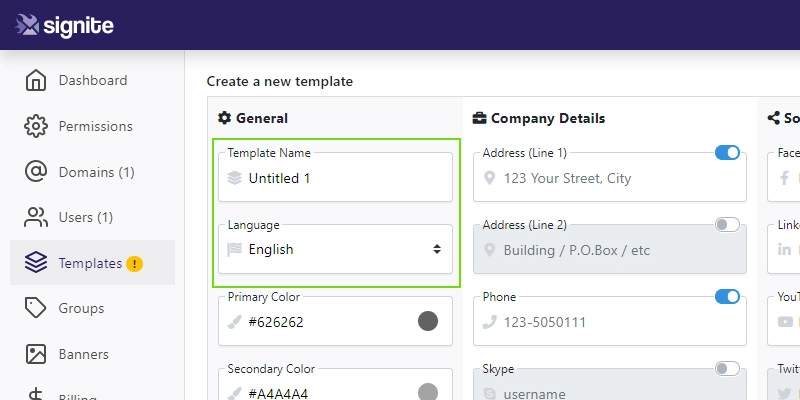Screen dimensions: 800x400
Task: Open the Templates menu item
Action: [x=92, y=263]
